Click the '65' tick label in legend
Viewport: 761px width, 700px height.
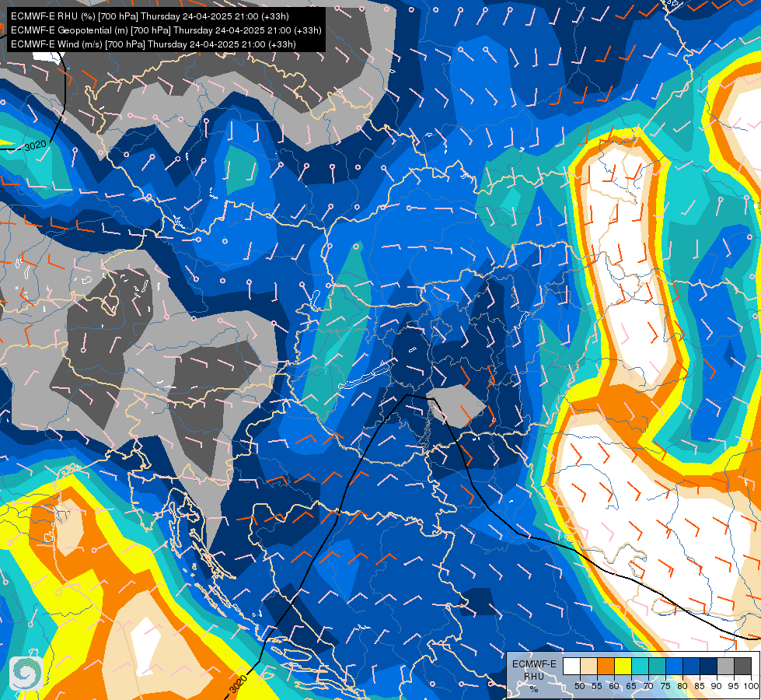[x=631, y=686]
